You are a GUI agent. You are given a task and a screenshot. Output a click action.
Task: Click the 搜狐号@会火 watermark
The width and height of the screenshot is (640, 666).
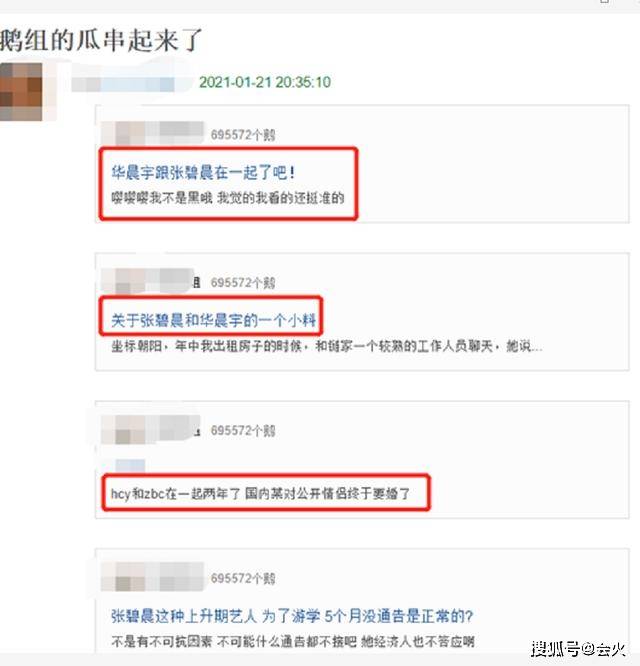click(578, 649)
